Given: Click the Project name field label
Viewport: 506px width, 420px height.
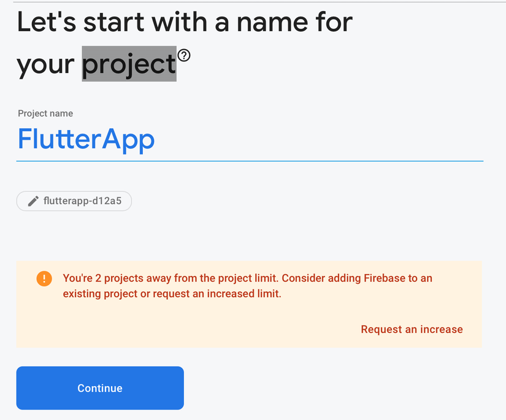Looking at the screenshot, I should tap(45, 113).
